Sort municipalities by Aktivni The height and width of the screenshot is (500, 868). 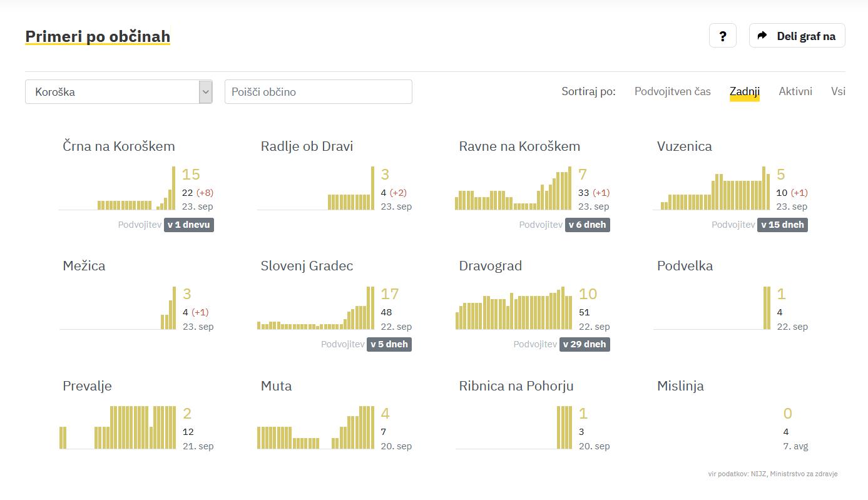tap(795, 91)
